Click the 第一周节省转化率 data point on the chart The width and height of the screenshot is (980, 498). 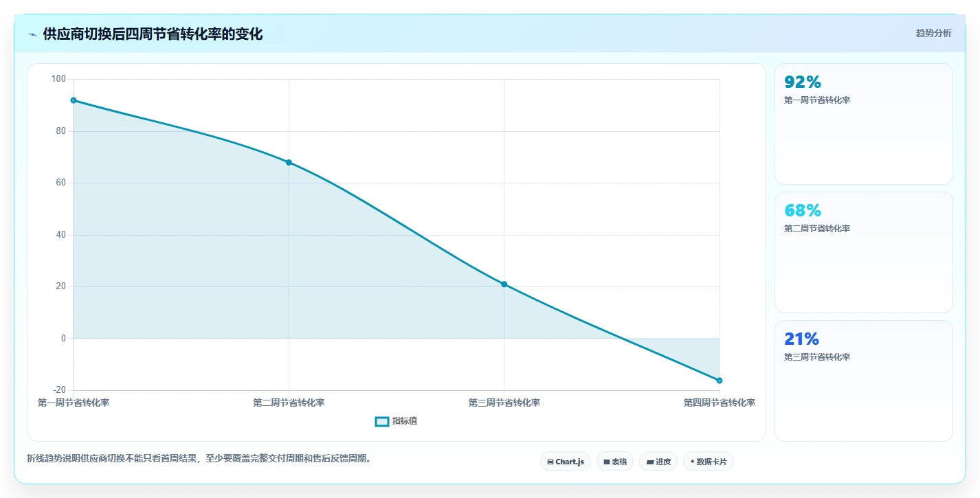(74, 100)
